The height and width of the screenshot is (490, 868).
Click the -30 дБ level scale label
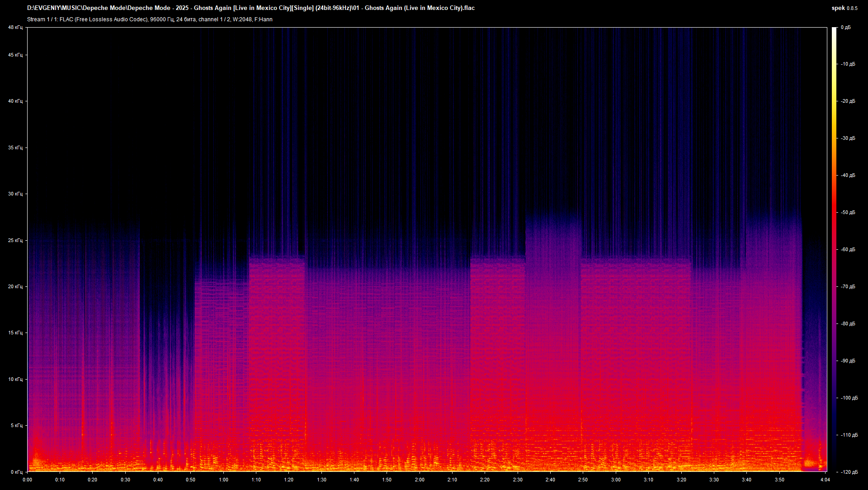[x=848, y=138]
